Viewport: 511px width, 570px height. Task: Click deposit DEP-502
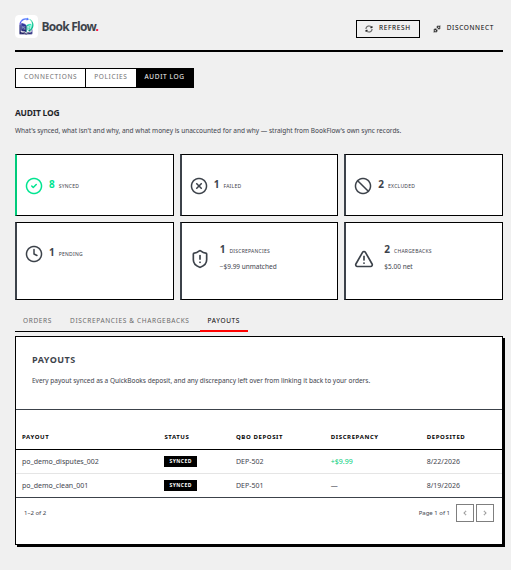(250, 462)
